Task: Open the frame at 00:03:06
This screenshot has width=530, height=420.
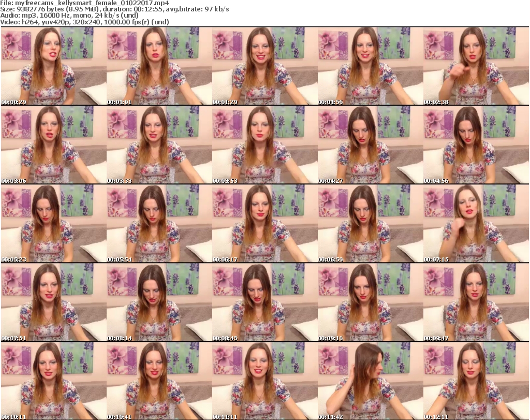Action: click(x=53, y=144)
